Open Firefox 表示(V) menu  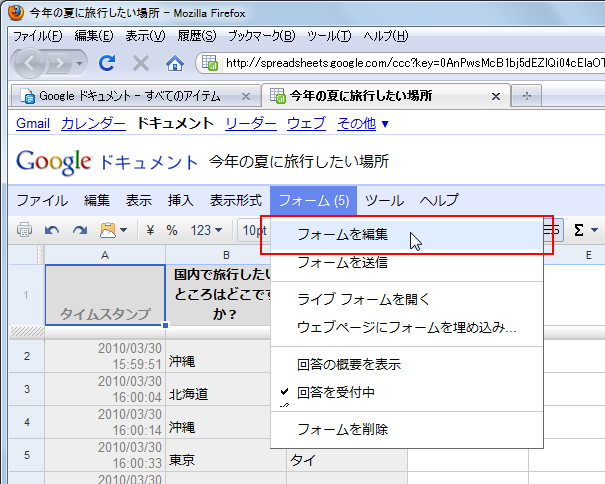click(145, 36)
